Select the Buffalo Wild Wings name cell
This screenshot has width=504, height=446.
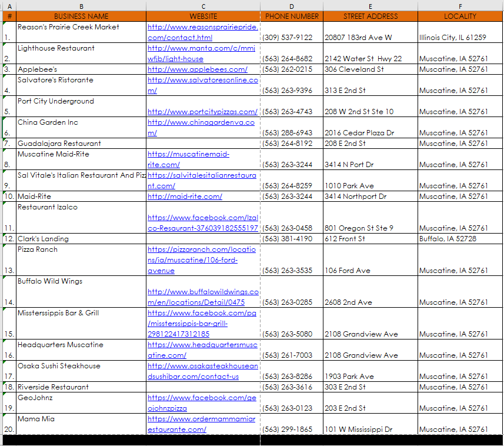pyautogui.click(x=81, y=292)
